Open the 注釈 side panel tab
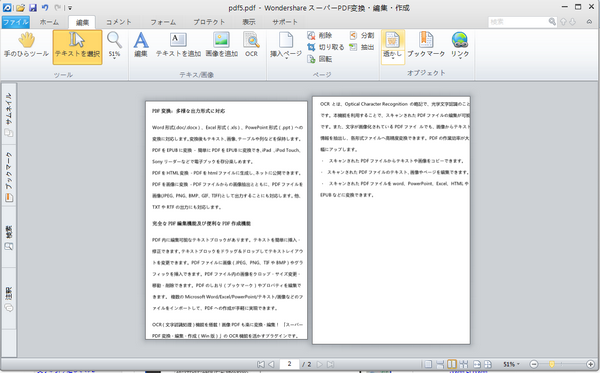This screenshot has height=373, width=600. 9,298
